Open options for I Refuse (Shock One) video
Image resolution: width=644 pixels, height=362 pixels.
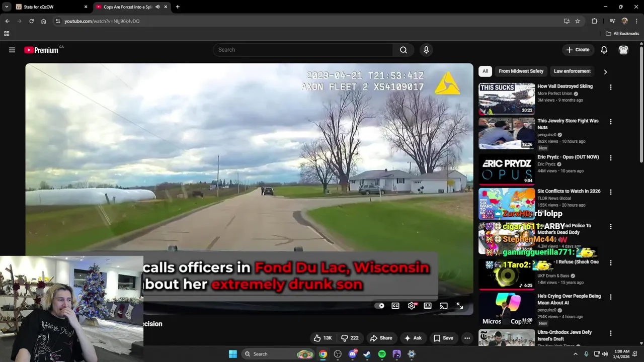point(611,263)
